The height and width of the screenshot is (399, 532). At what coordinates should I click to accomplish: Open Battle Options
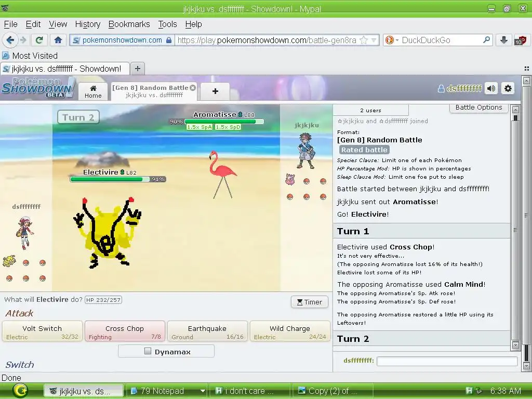coord(478,108)
